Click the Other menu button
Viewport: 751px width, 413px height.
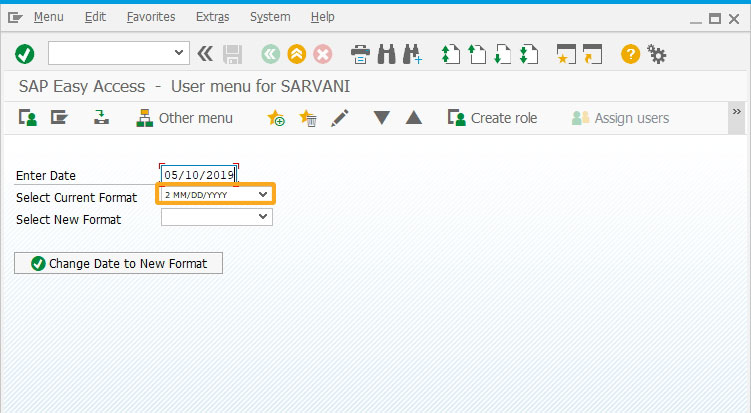(184, 118)
